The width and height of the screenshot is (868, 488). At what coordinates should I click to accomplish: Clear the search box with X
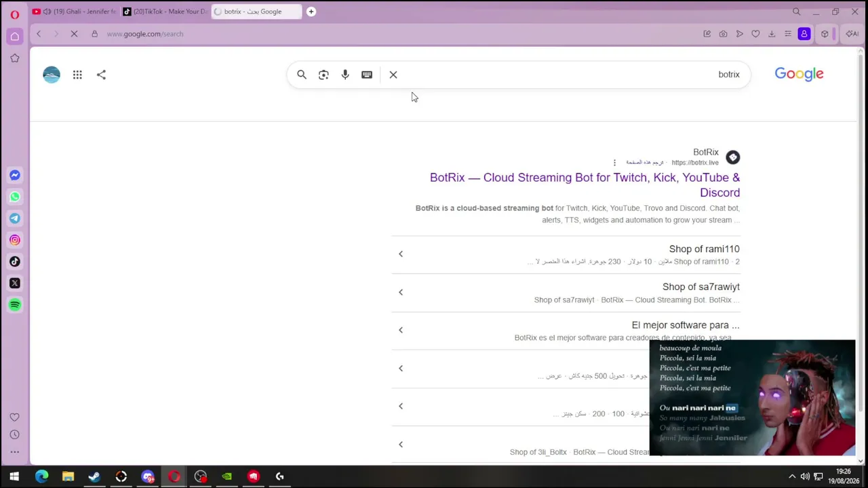393,75
